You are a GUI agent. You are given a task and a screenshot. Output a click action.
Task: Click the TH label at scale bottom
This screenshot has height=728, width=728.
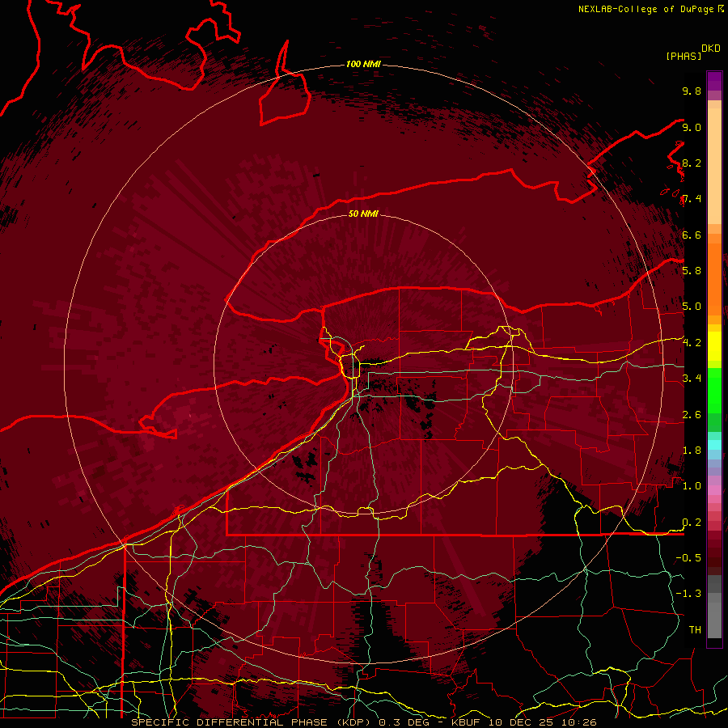coord(695,630)
